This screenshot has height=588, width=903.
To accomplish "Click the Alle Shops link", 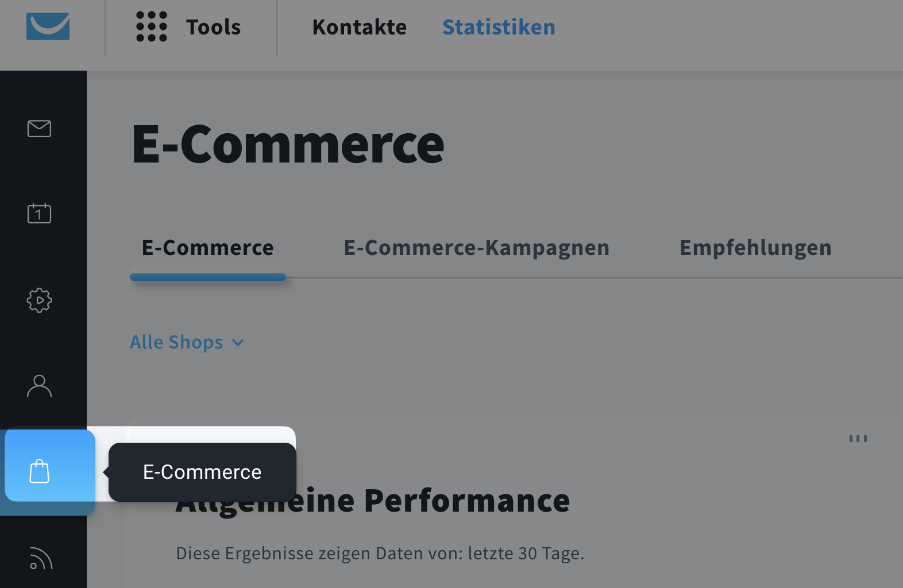I will pyautogui.click(x=176, y=342).
